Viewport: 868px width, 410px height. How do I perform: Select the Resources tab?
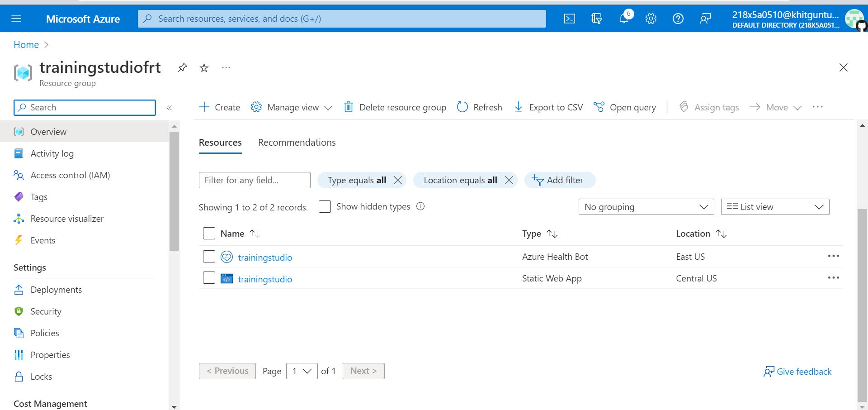(x=220, y=143)
